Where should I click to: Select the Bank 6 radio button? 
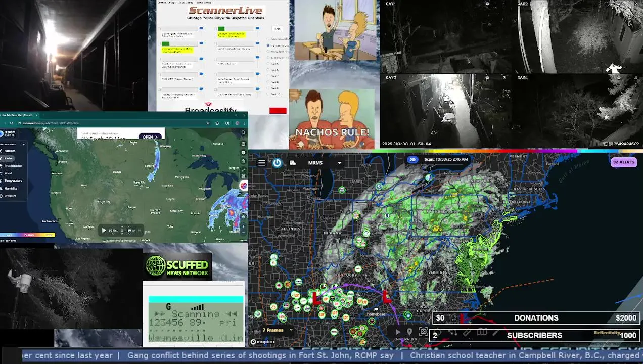[268, 70]
